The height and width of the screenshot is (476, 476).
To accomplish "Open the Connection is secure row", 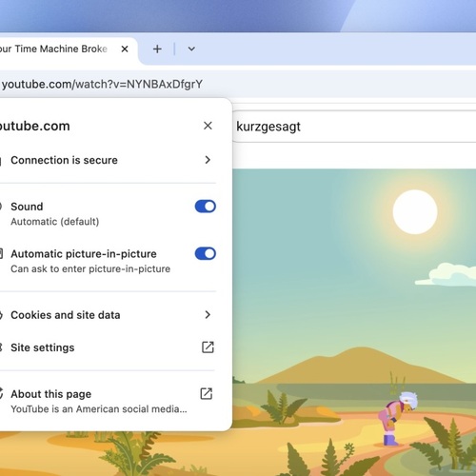I will [x=108, y=160].
